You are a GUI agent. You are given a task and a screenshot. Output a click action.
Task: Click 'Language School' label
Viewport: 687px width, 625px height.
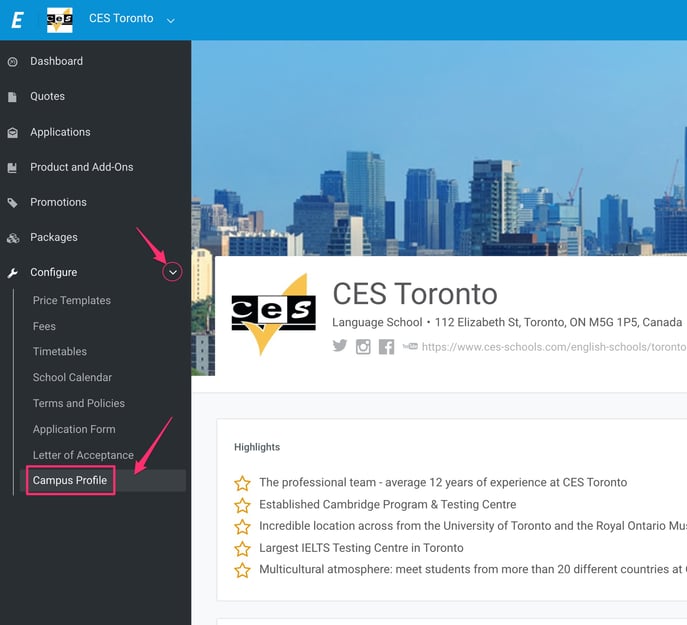coord(377,322)
